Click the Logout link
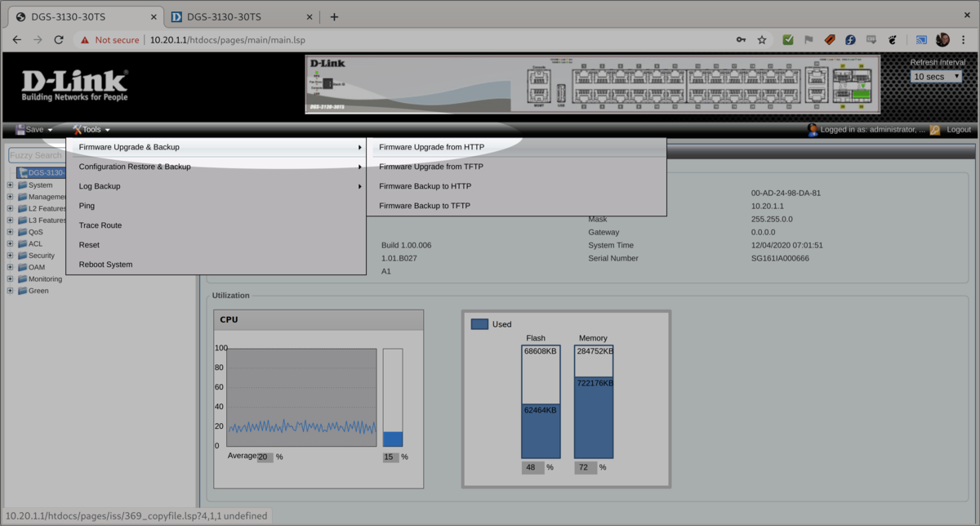Image resolution: width=980 pixels, height=526 pixels. click(959, 130)
